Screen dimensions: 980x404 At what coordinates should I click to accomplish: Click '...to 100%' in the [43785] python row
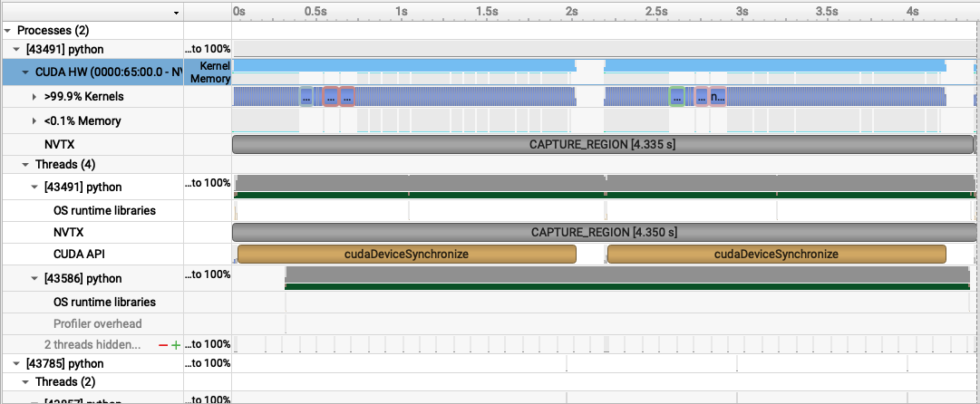[209, 363]
